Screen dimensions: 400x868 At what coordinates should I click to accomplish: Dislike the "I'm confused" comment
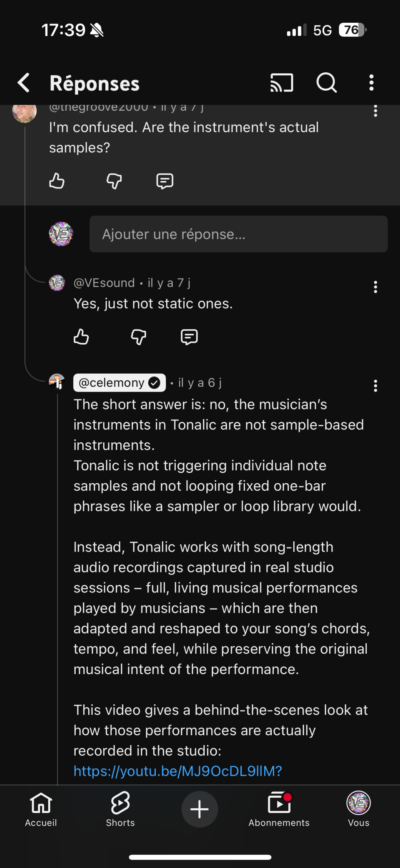(114, 181)
